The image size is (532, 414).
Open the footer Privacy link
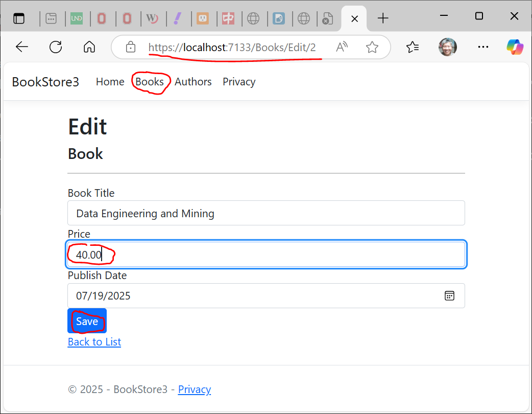click(195, 389)
